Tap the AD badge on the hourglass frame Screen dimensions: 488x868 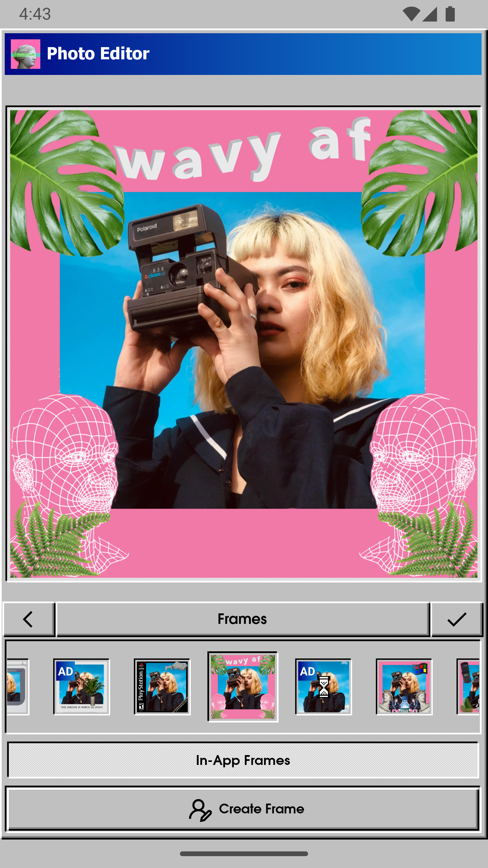[x=307, y=671]
